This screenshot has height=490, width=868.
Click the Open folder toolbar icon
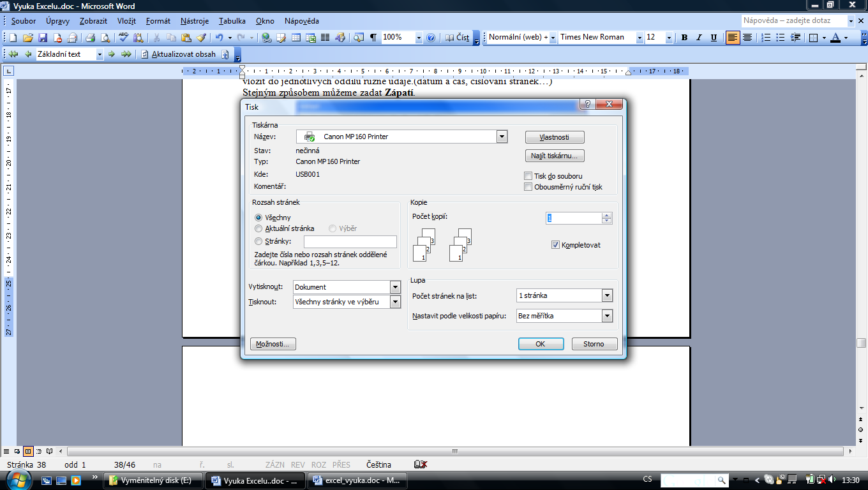pyautogui.click(x=28, y=38)
